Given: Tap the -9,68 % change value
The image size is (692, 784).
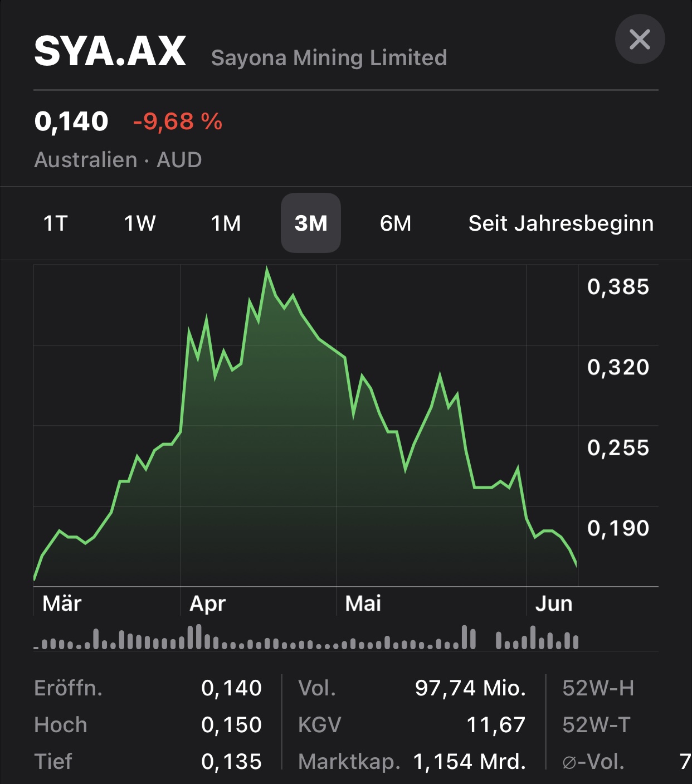Looking at the screenshot, I should (x=178, y=121).
